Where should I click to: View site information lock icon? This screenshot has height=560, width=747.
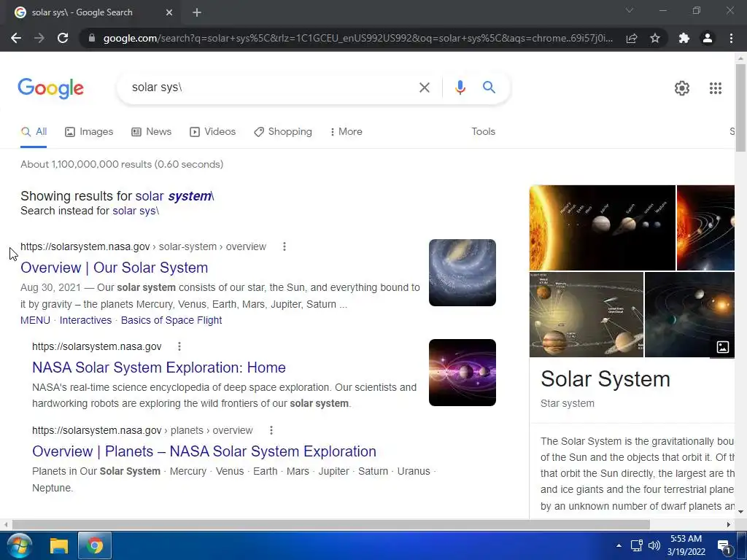coord(92,38)
